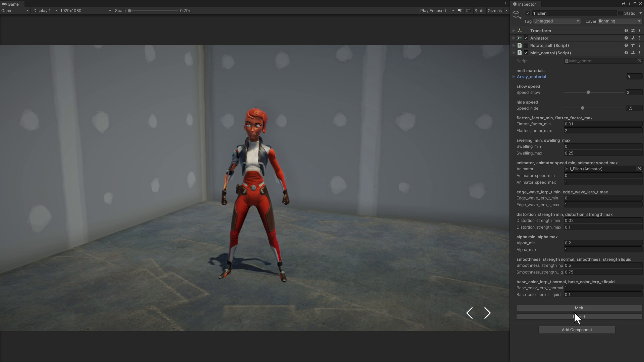Click the Animator component icon
The image size is (644, 362).
pyautogui.click(x=520, y=38)
